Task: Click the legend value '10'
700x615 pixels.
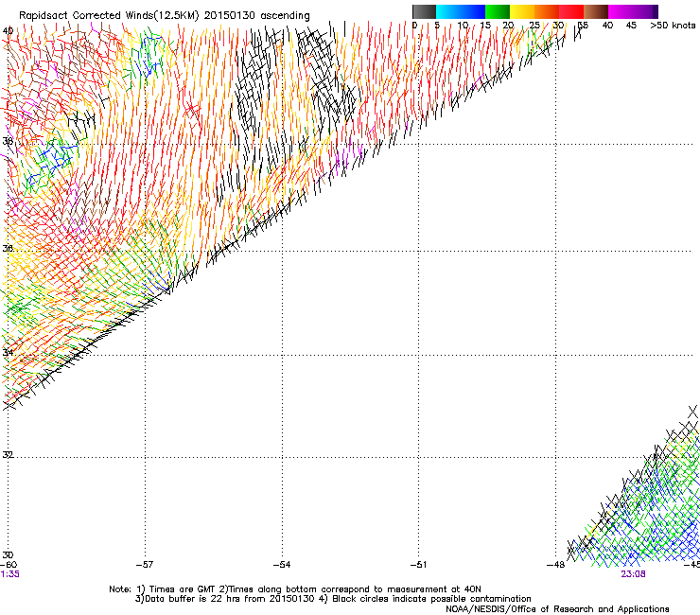Action: coord(463,26)
